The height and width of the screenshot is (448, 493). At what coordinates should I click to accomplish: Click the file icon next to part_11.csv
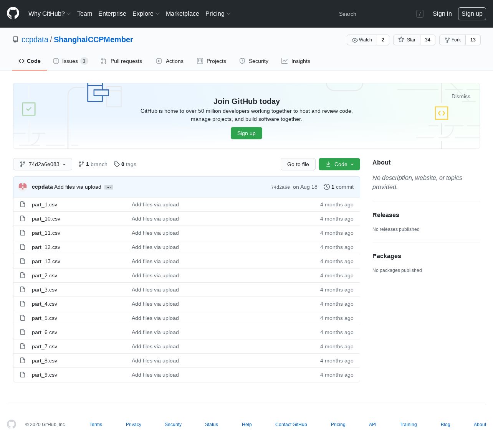point(23,233)
